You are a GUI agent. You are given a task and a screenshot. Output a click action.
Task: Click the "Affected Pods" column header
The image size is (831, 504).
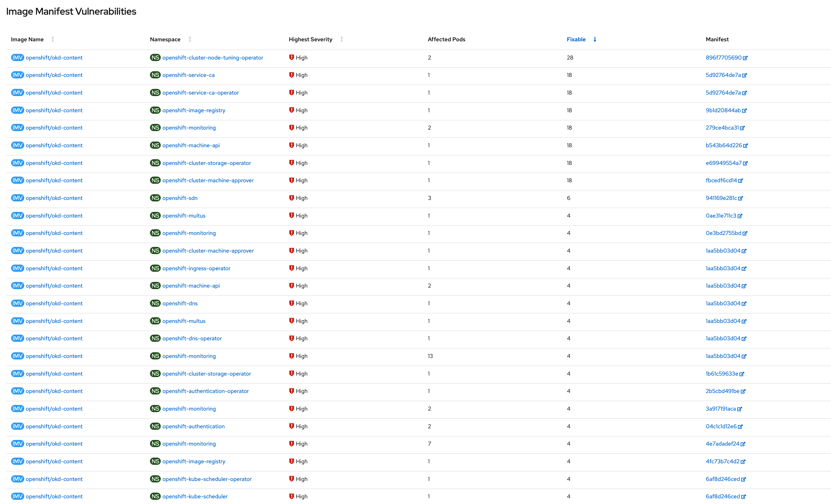[x=447, y=40]
